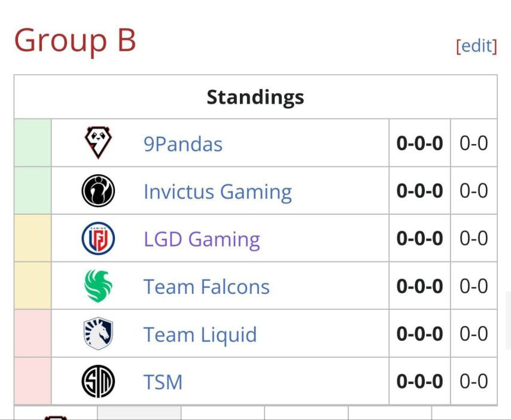Go to the Team Liquid page link
The height and width of the screenshot is (420, 511).
(200, 334)
